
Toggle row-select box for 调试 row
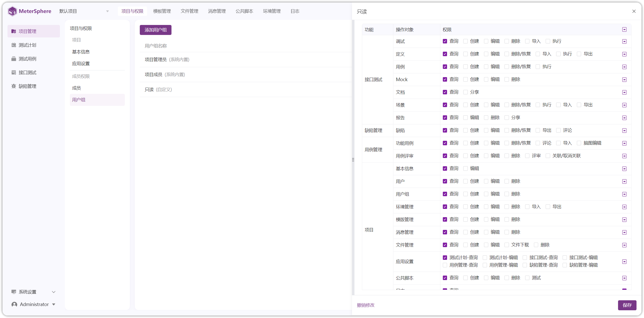pyautogui.click(x=624, y=41)
